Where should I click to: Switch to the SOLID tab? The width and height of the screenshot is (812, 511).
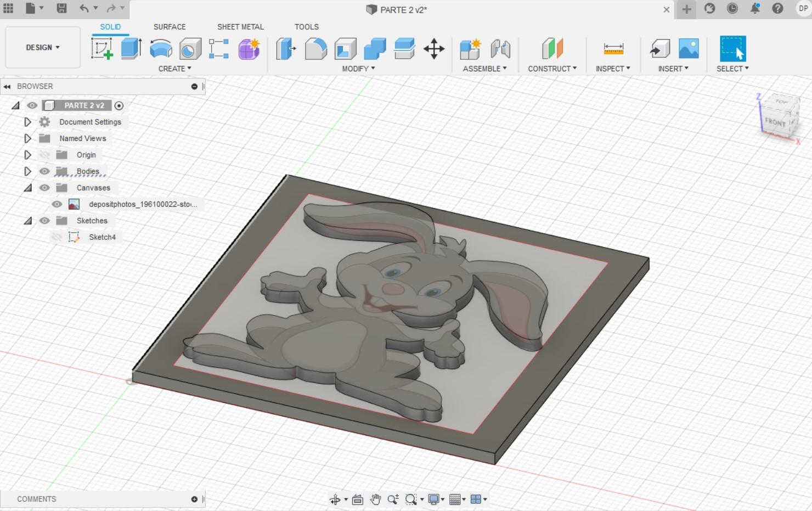[110, 26]
